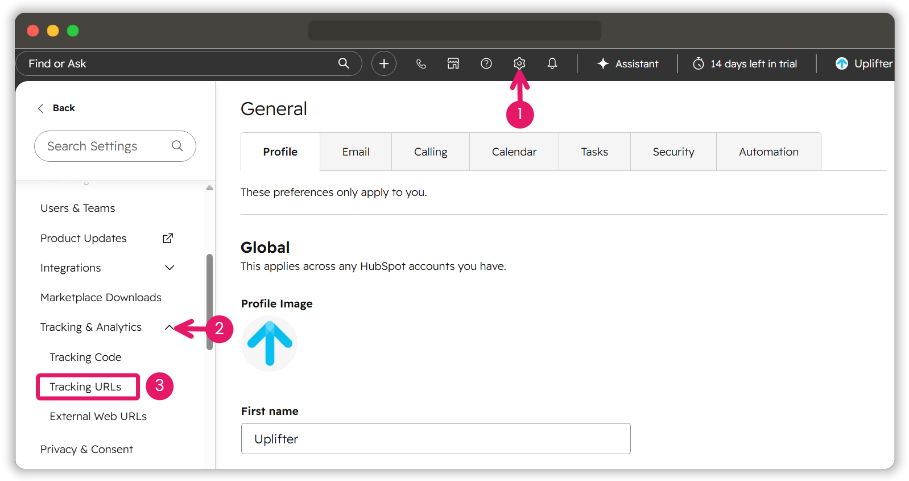
Task: Click the Find or Ask search field
Action: click(x=188, y=64)
